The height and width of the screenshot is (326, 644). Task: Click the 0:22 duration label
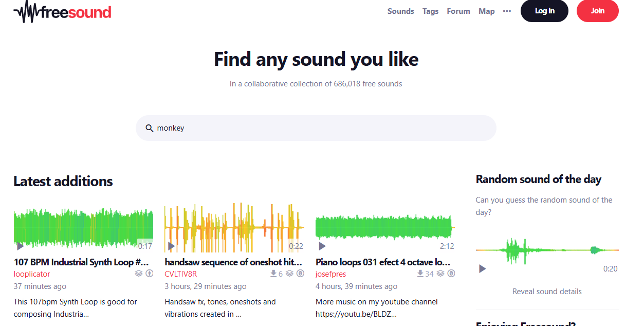[296, 246]
